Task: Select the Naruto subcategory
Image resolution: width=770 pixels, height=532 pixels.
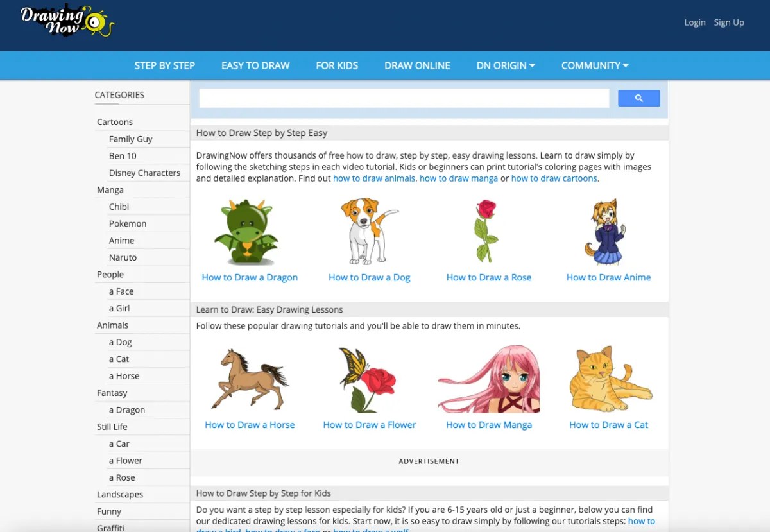Action: tap(123, 257)
